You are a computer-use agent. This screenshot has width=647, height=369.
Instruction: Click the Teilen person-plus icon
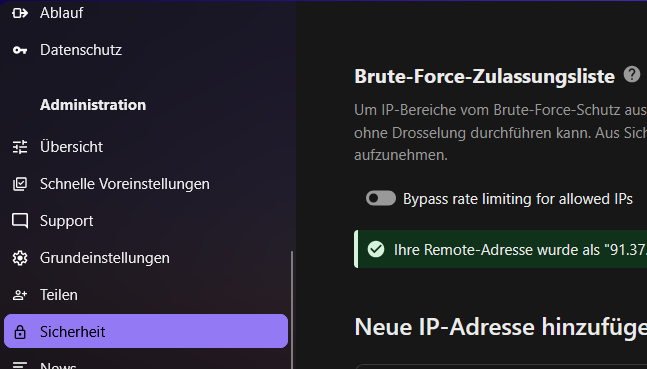tap(20, 295)
